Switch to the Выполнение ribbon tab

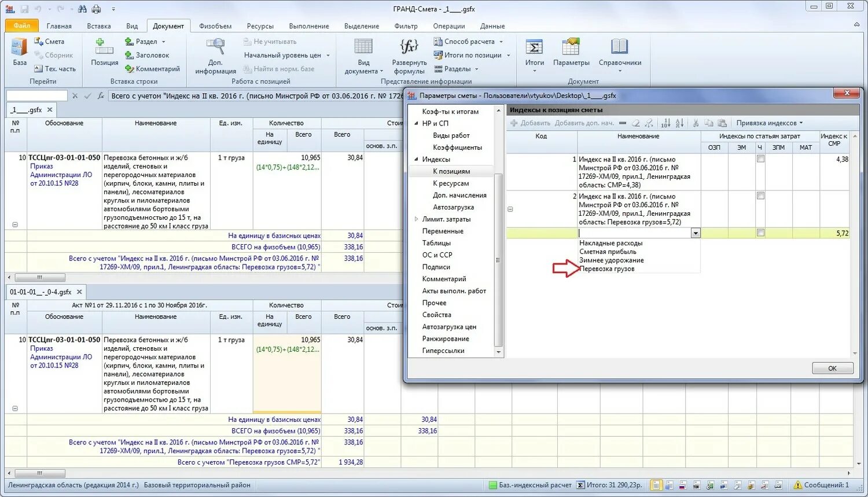pos(309,26)
